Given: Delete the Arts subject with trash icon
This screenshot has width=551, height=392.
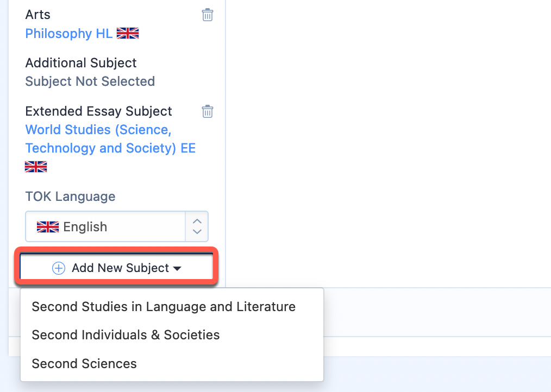Looking at the screenshot, I should pos(208,15).
